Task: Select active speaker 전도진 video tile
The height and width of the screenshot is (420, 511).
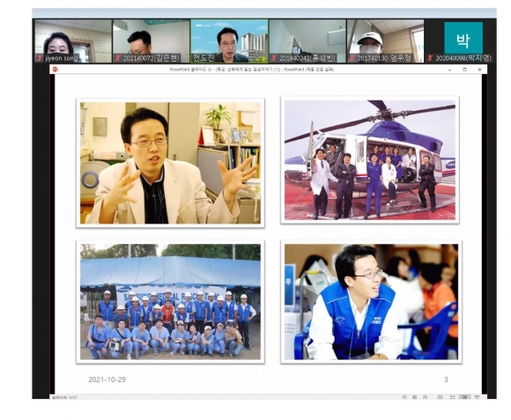Action: click(x=229, y=41)
